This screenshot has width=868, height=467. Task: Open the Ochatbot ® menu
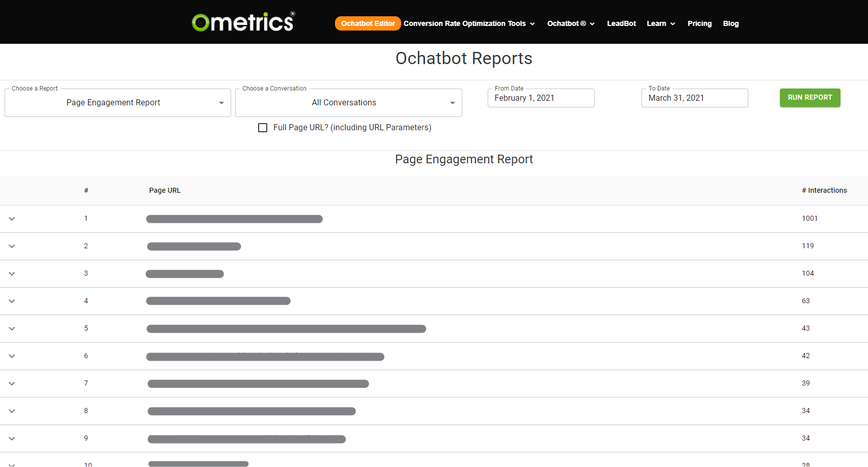(x=571, y=23)
